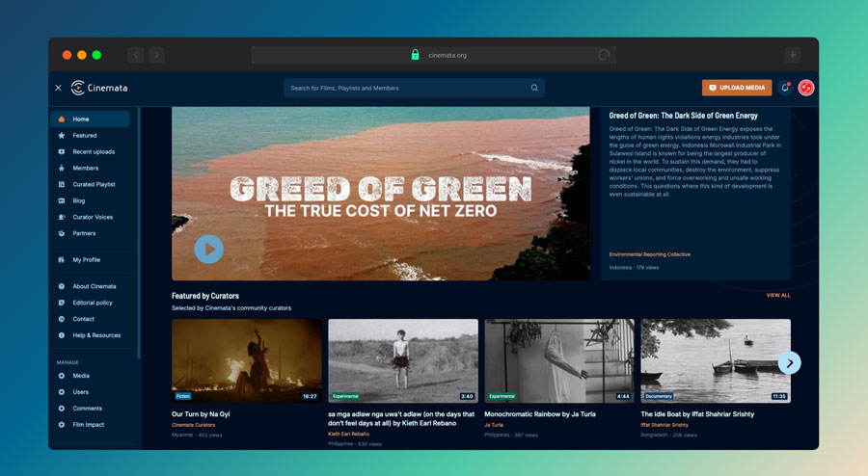
Task: Click the search magnifier icon
Action: point(534,88)
